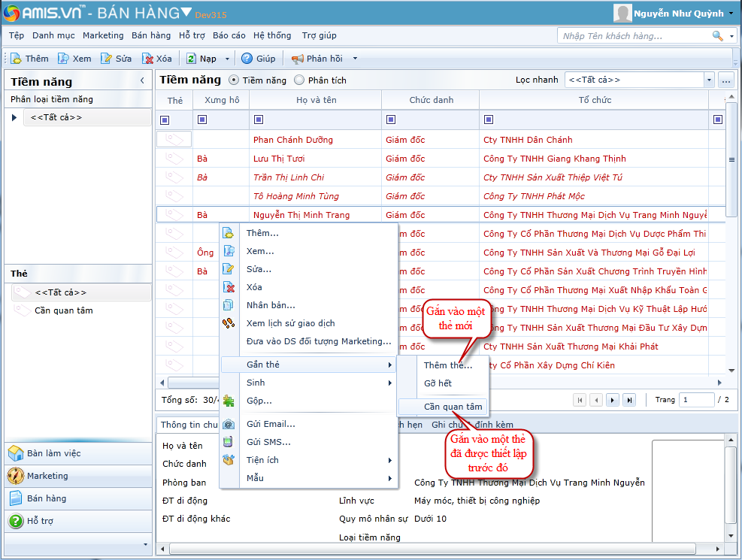The width and height of the screenshot is (742, 560).
Task: Click search magnifier in customer search box
Action: 717,35
